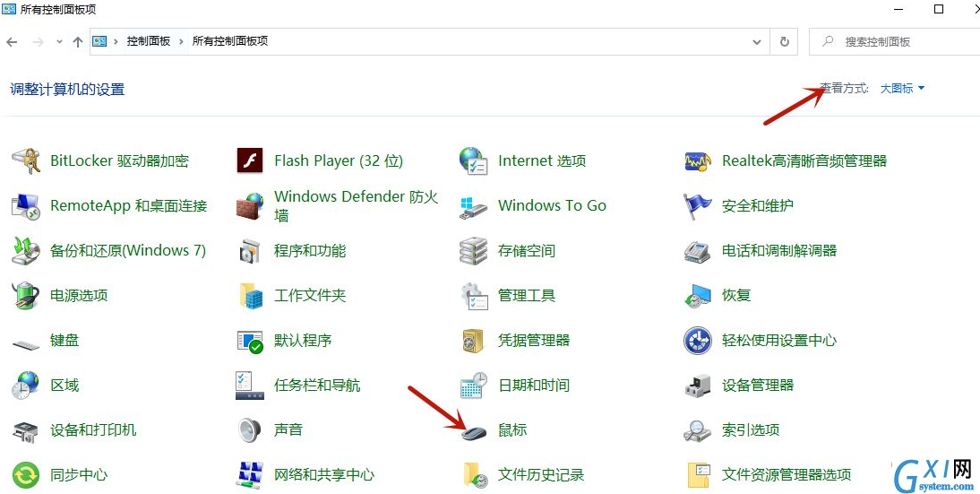The height and width of the screenshot is (494, 980).
Task: Go up one level with up arrow
Action: coord(78,42)
